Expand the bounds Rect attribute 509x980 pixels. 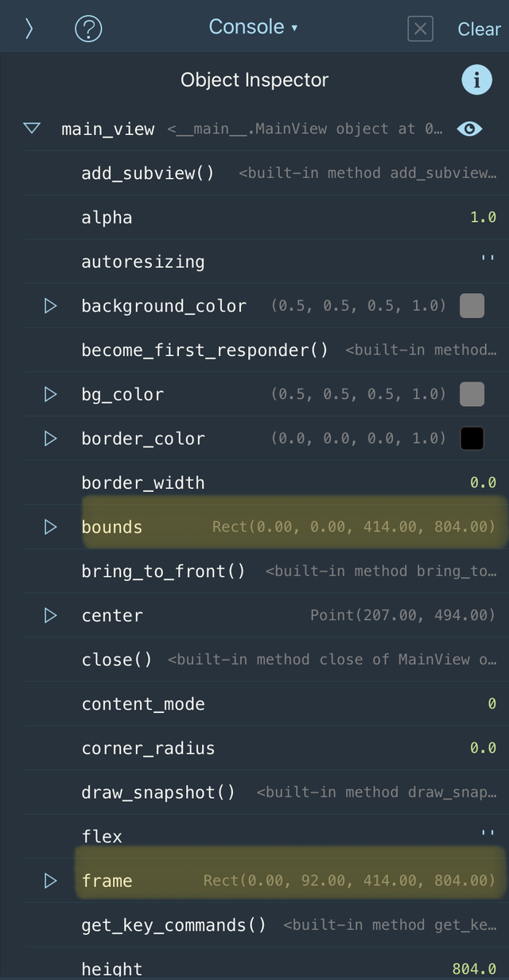coord(50,526)
